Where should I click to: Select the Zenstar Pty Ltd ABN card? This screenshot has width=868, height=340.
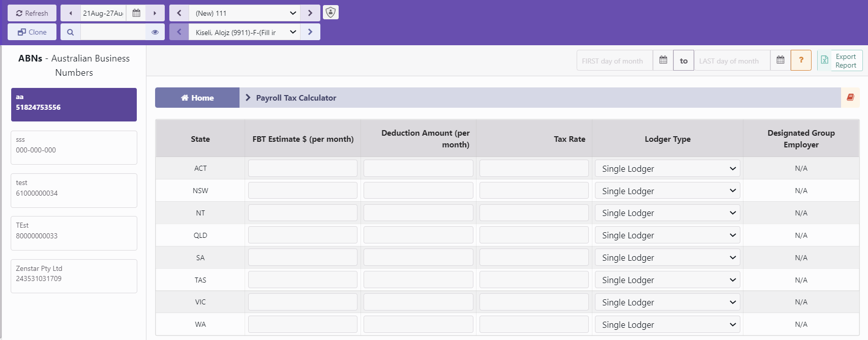coord(74,276)
